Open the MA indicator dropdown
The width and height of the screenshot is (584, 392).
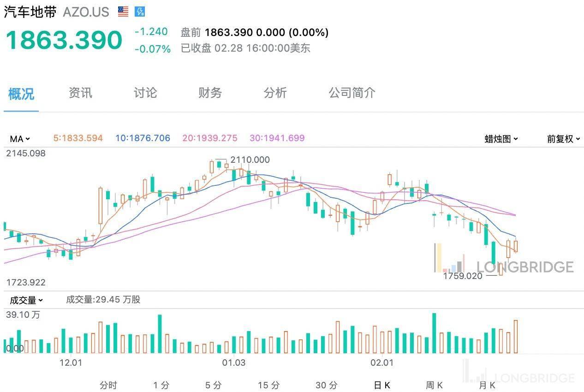(x=19, y=138)
